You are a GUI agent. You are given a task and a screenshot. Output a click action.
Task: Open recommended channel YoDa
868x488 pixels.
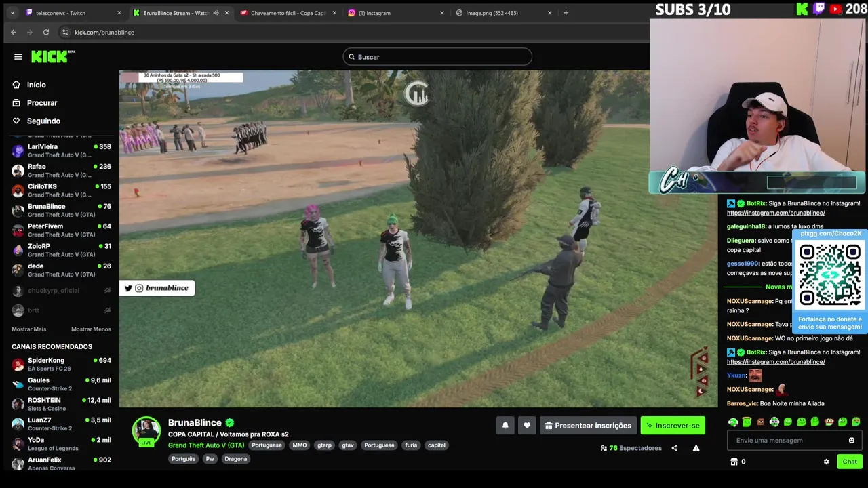point(61,444)
